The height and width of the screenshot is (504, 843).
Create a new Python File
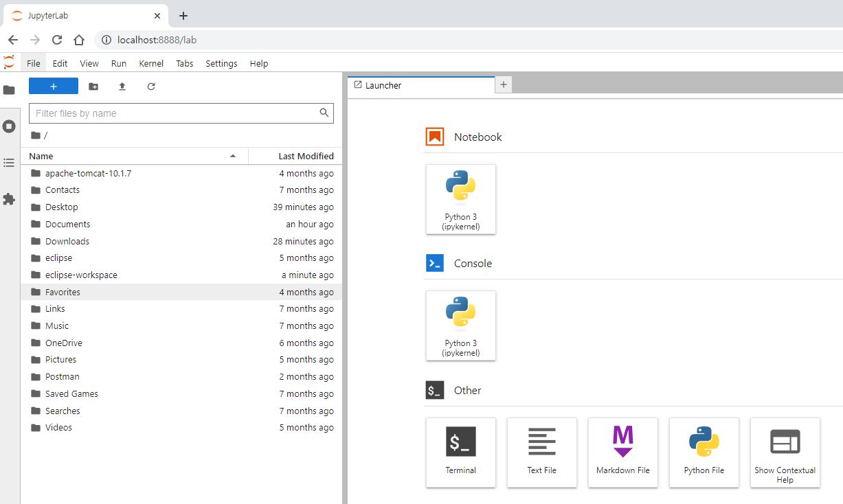pyautogui.click(x=704, y=453)
